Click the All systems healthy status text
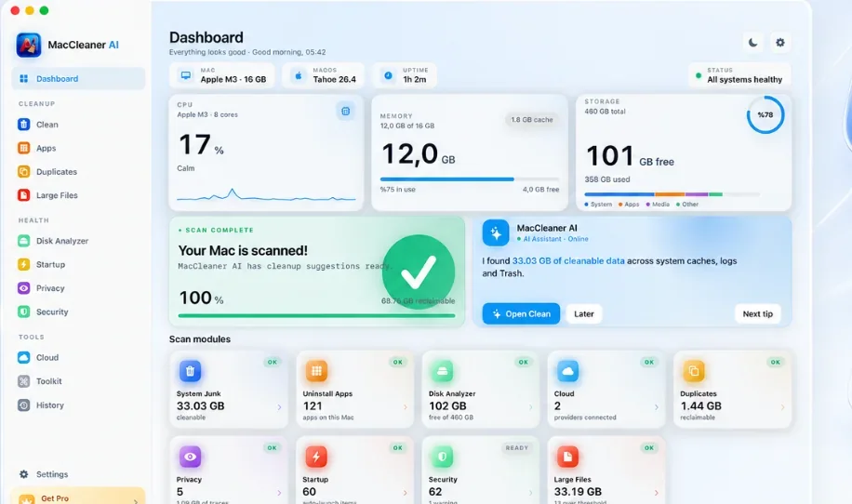 pos(744,80)
